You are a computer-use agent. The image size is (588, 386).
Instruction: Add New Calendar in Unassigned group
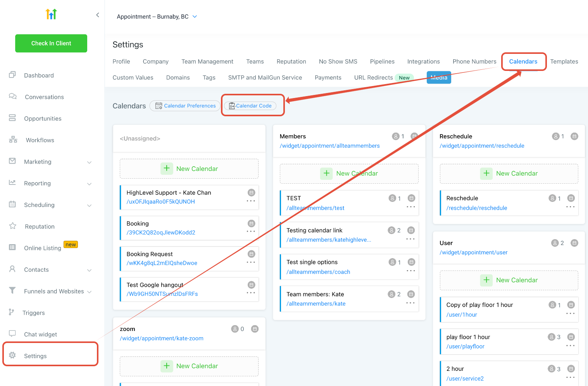[189, 169]
